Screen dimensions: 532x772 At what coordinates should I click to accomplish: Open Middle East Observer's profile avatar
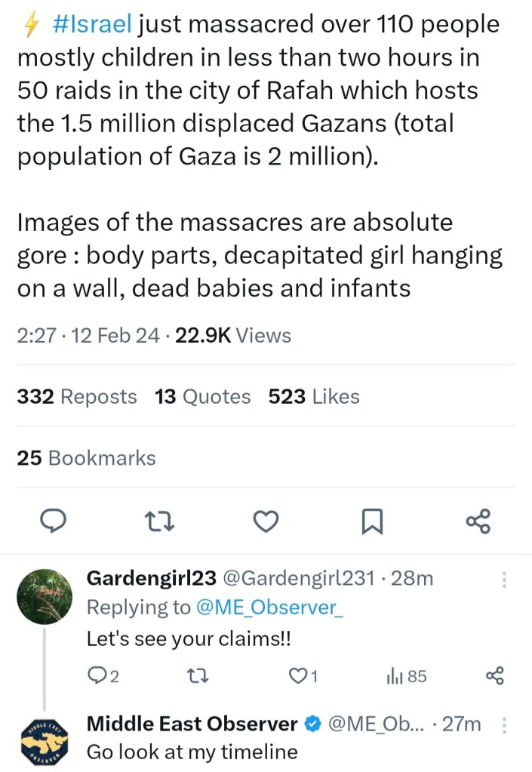click(x=45, y=740)
